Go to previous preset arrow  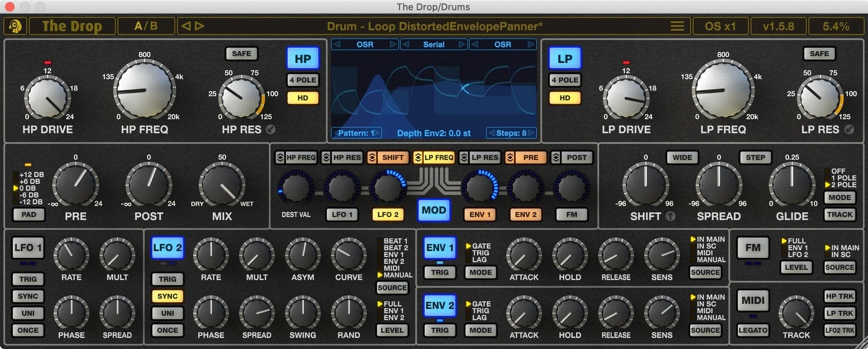[x=186, y=26]
